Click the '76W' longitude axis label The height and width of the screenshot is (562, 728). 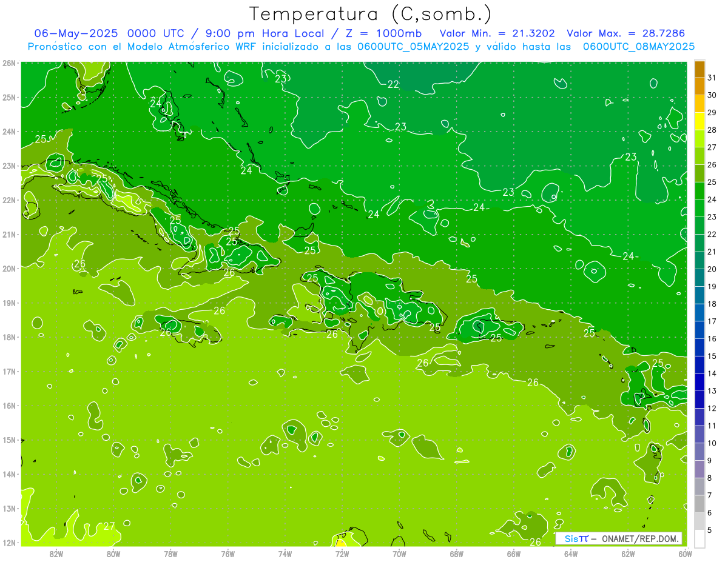(x=227, y=554)
